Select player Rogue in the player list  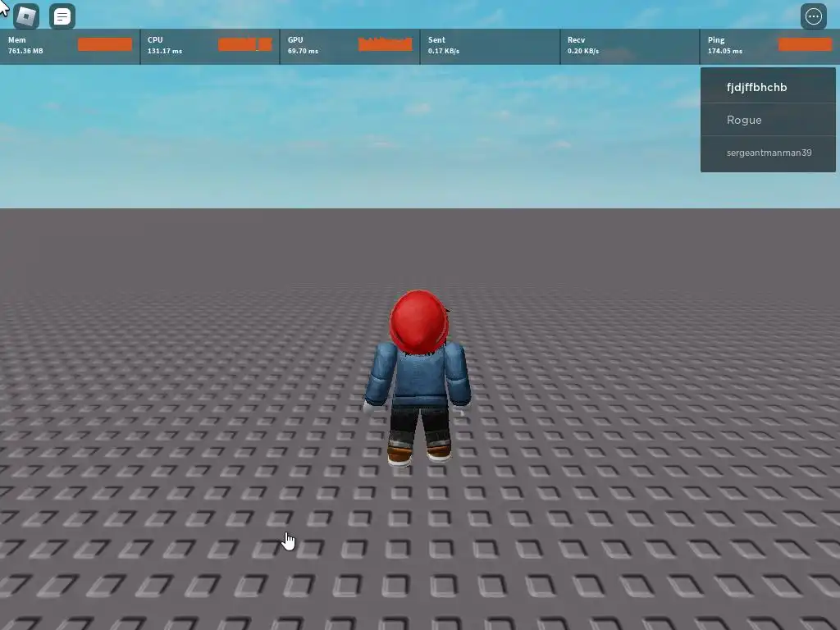pyautogui.click(x=768, y=120)
